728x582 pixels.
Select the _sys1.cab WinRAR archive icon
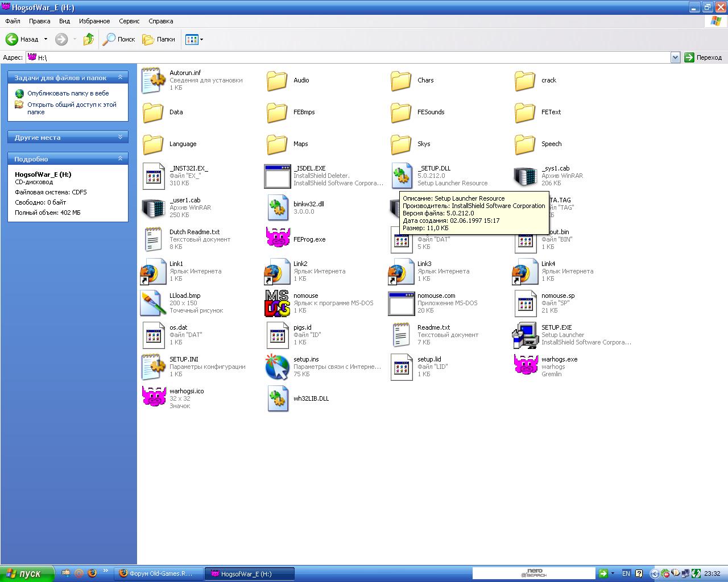(x=525, y=176)
